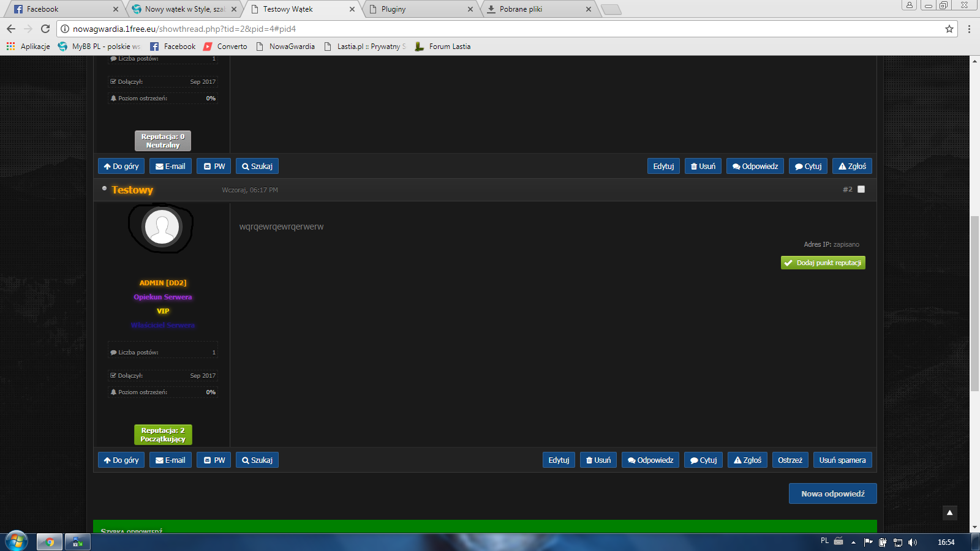Go back with the browser back arrow
The width and height of the screenshot is (980, 551).
[11, 29]
